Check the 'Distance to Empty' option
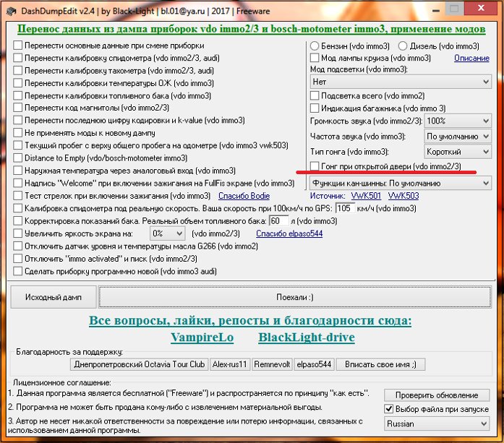The image size is (504, 443). tap(17, 158)
